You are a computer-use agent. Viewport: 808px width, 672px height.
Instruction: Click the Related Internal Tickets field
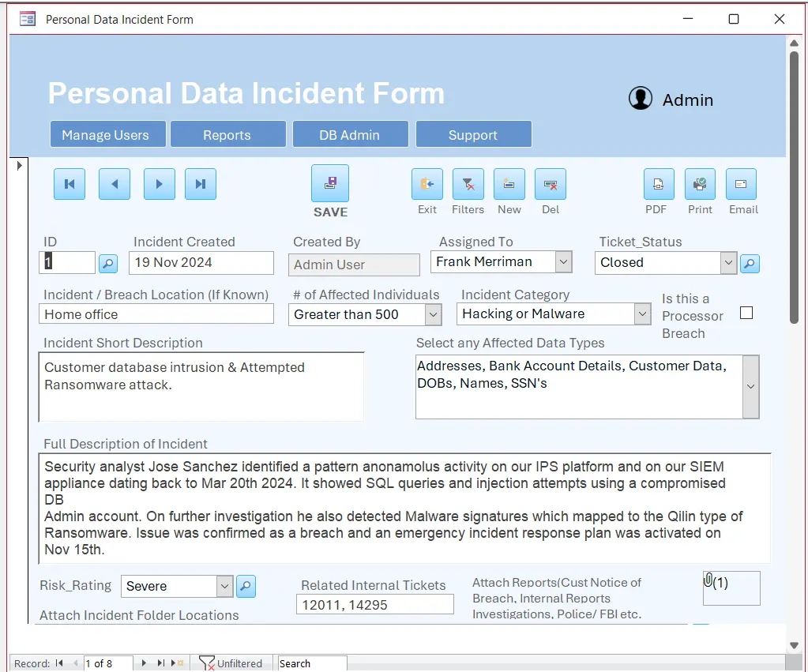(x=374, y=605)
